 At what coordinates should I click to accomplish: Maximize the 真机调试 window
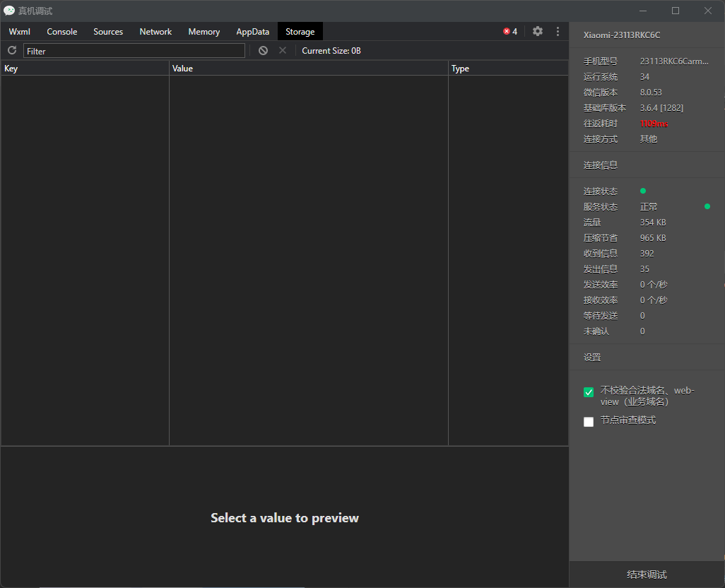pyautogui.click(x=676, y=11)
